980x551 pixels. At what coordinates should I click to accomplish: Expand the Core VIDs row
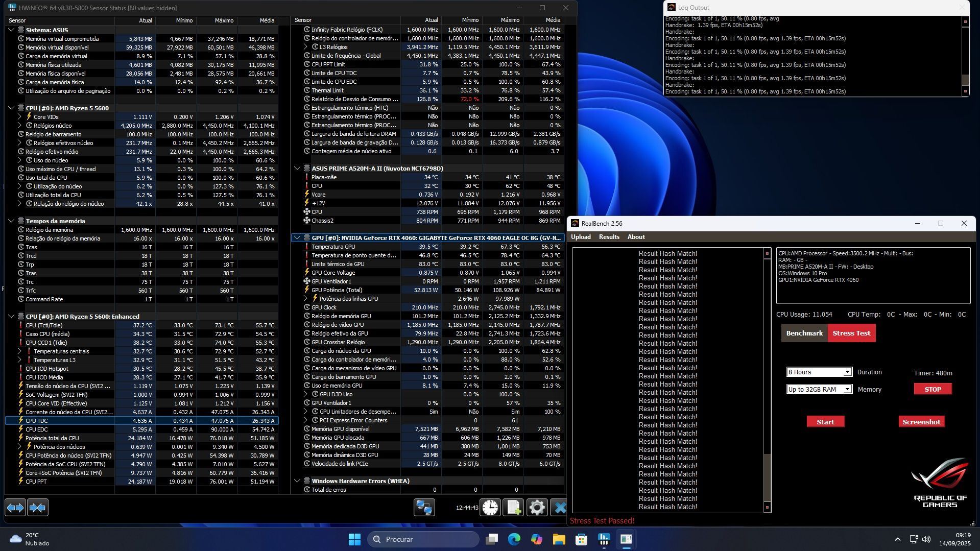click(19, 117)
